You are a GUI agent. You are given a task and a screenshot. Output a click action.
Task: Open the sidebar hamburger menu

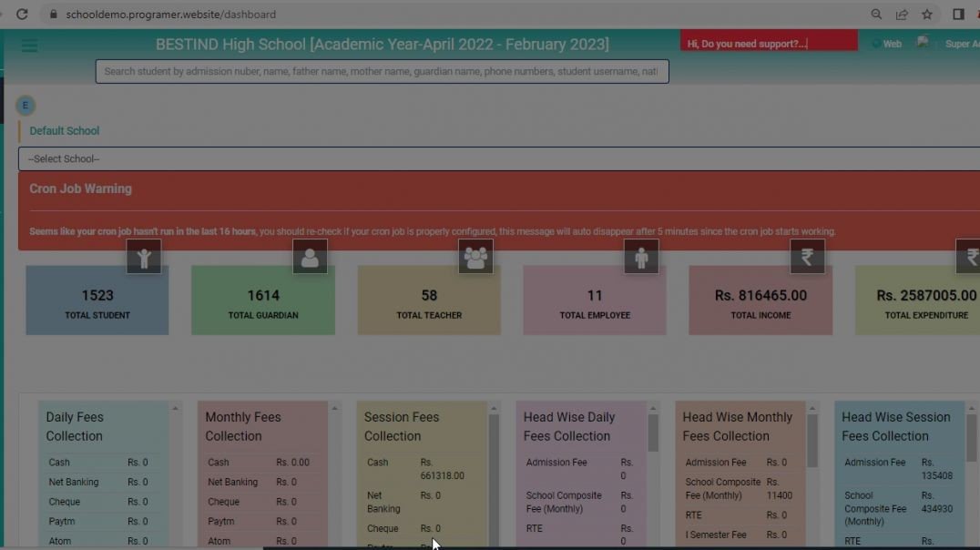coord(29,45)
